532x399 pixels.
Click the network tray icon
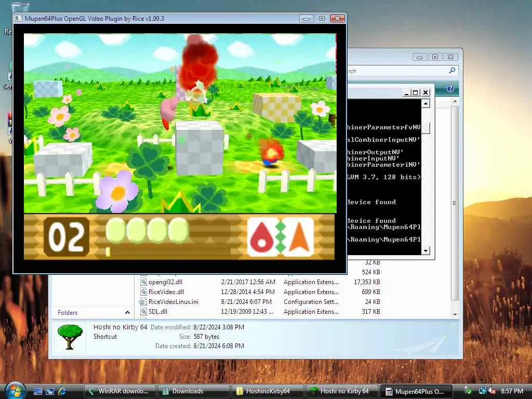tap(482, 391)
